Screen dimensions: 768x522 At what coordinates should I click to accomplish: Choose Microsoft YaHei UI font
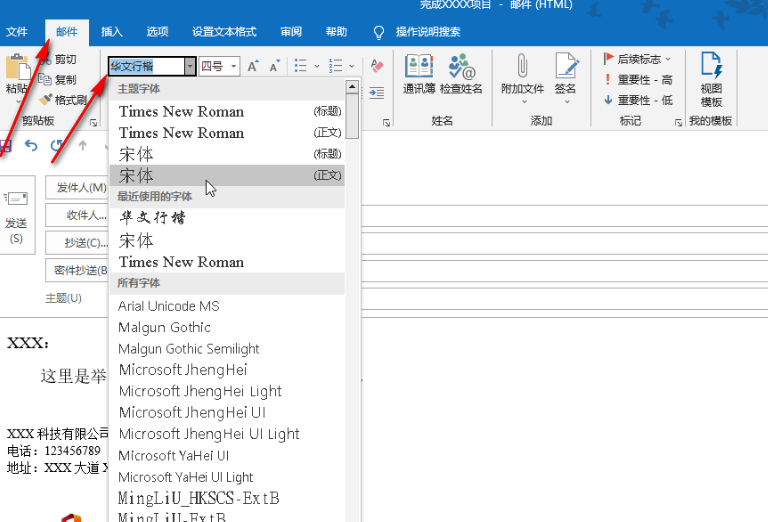(x=227, y=455)
